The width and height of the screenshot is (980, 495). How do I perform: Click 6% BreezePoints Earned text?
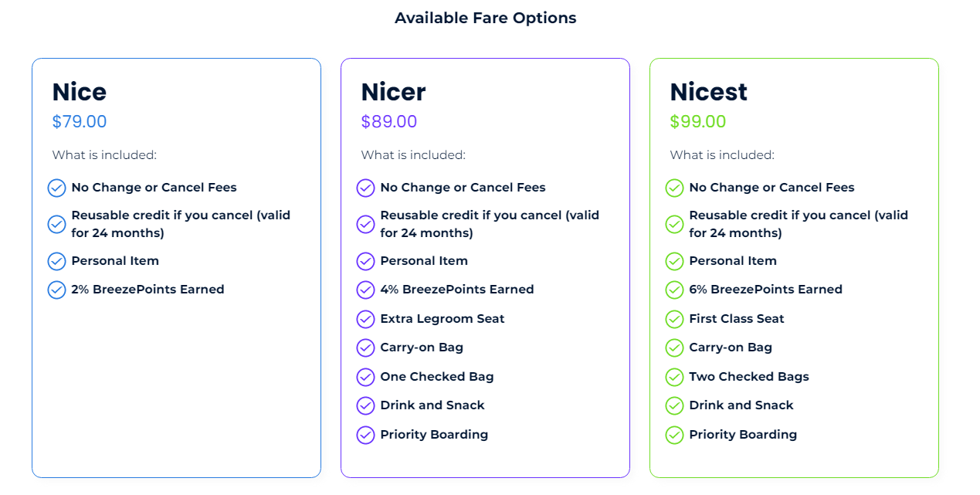click(x=765, y=290)
